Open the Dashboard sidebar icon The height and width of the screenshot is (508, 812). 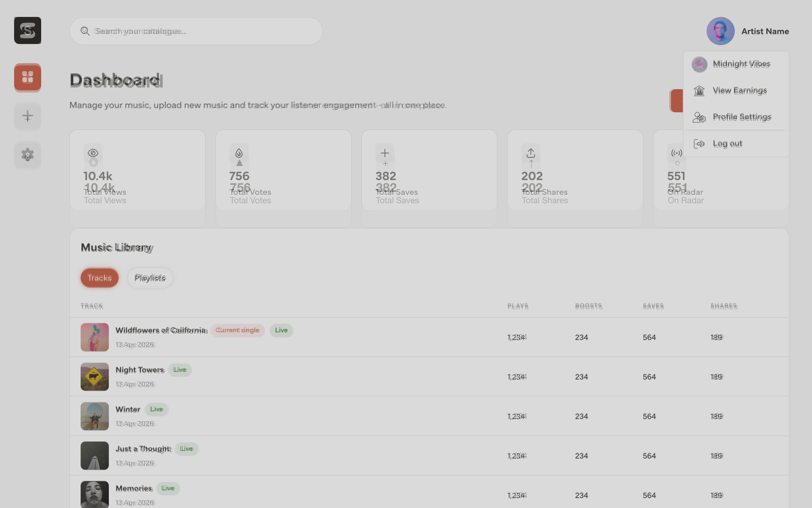[28, 77]
